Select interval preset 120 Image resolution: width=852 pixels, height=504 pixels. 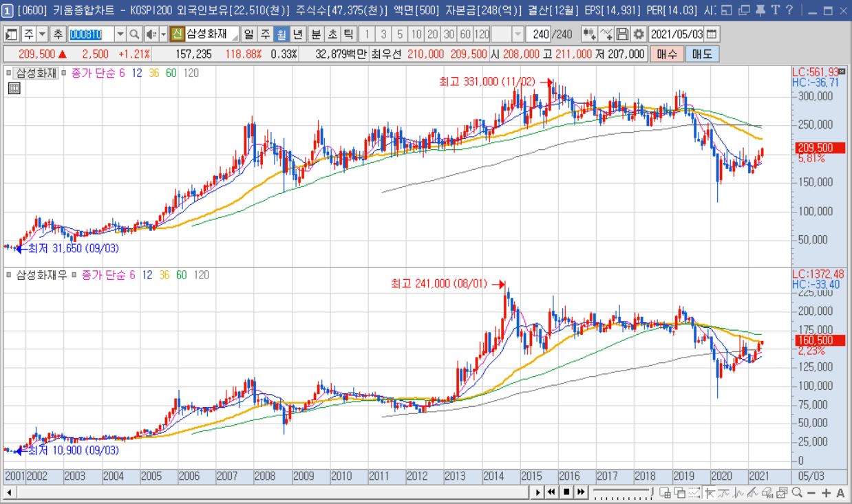(482, 34)
